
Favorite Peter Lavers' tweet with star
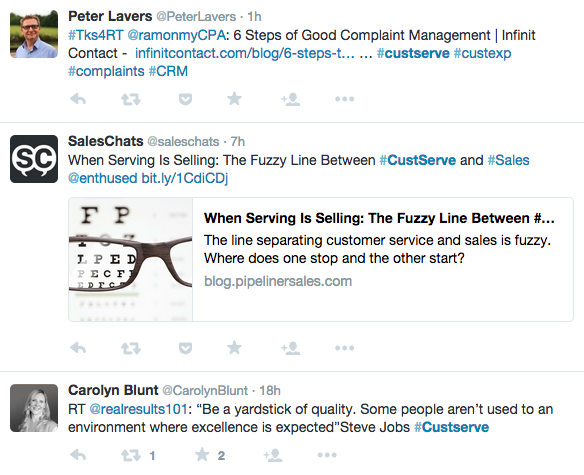234,99
